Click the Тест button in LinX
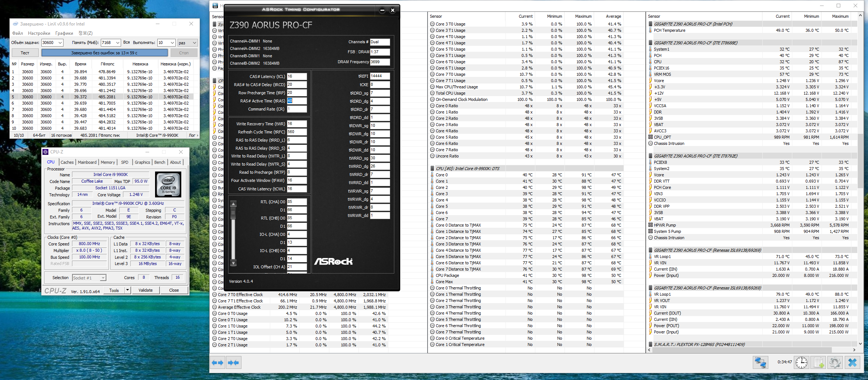This screenshot has height=380, width=868. point(25,53)
